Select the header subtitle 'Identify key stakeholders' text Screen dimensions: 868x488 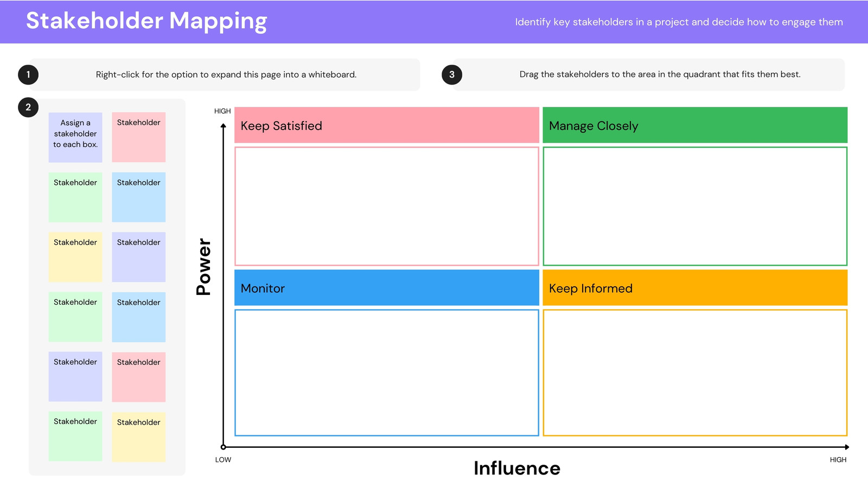[679, 22]
